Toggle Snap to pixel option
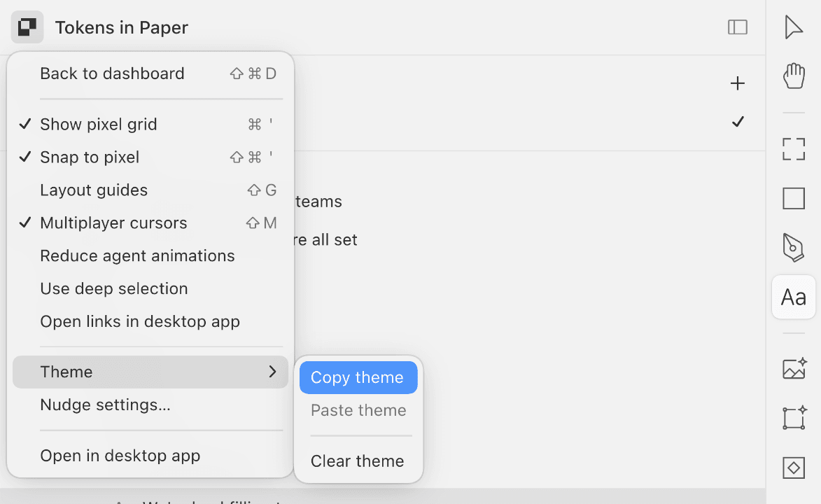The width and height of the screenshot is (821, 504). click(x=150, y=157)
